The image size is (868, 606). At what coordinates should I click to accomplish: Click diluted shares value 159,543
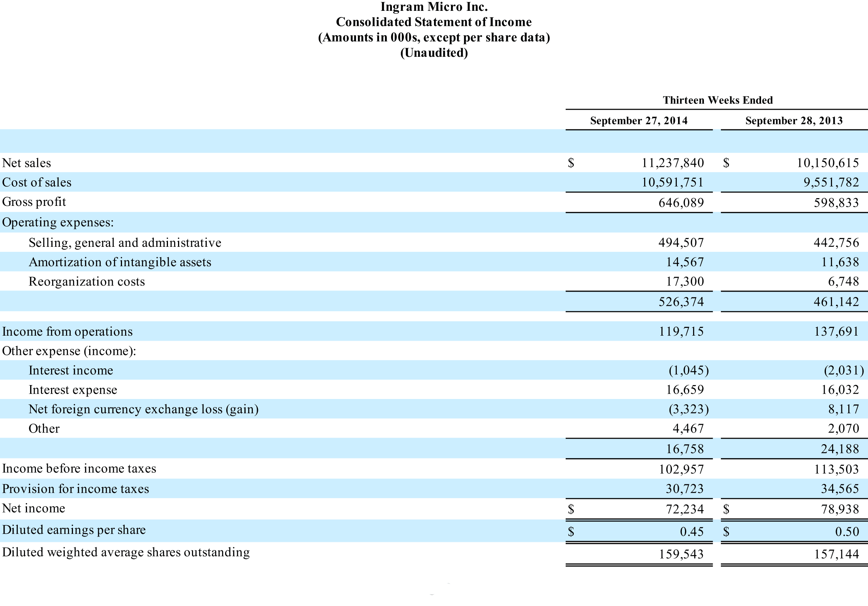click(682, 554)
